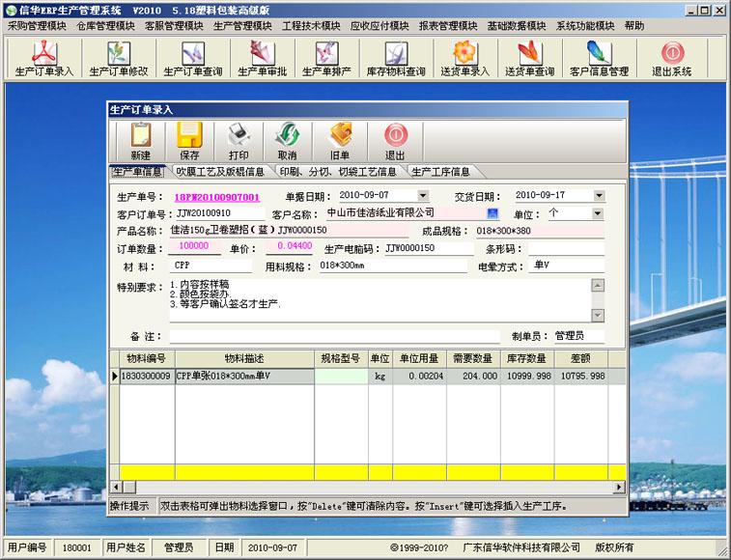Select material cell 1830300009
This screenshot has height=560, width=731.
point(147,376)
